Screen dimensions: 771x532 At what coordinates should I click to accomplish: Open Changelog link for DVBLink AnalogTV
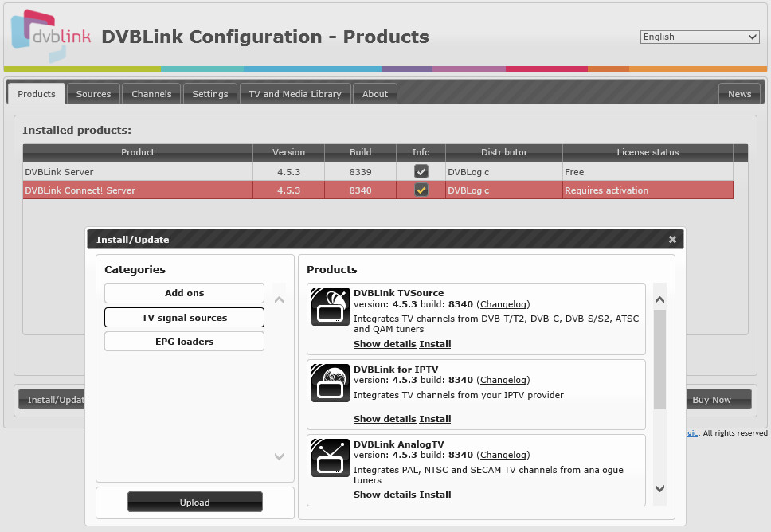tap(503, 455)
